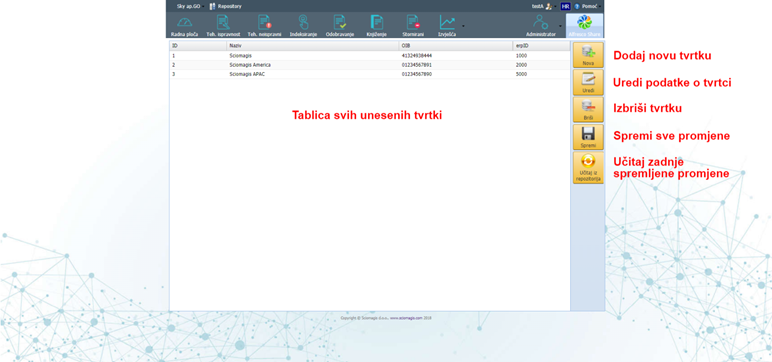Viewport: 772px width, 362px height.
Task: Open Administrator section
Action: (541, 26)
